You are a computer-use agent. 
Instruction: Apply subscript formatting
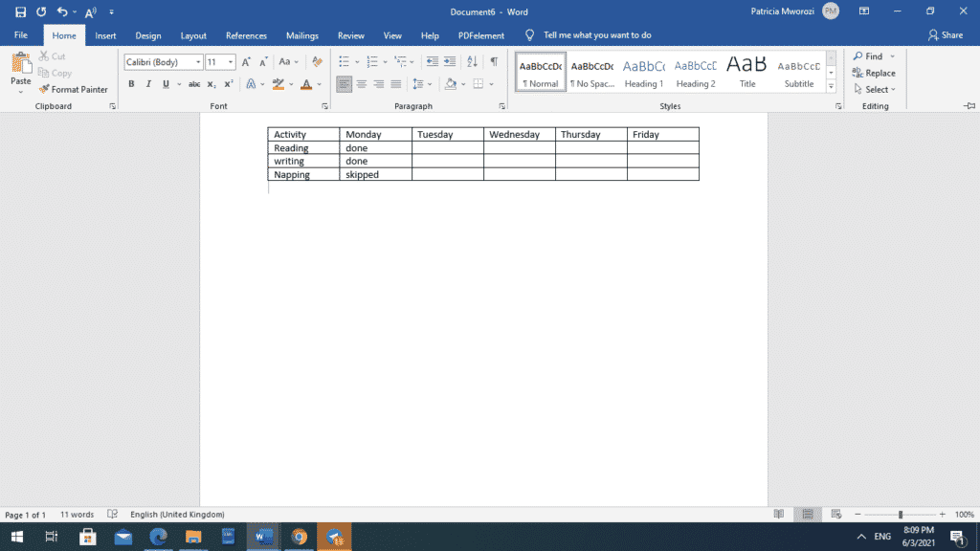coord(210,84)
